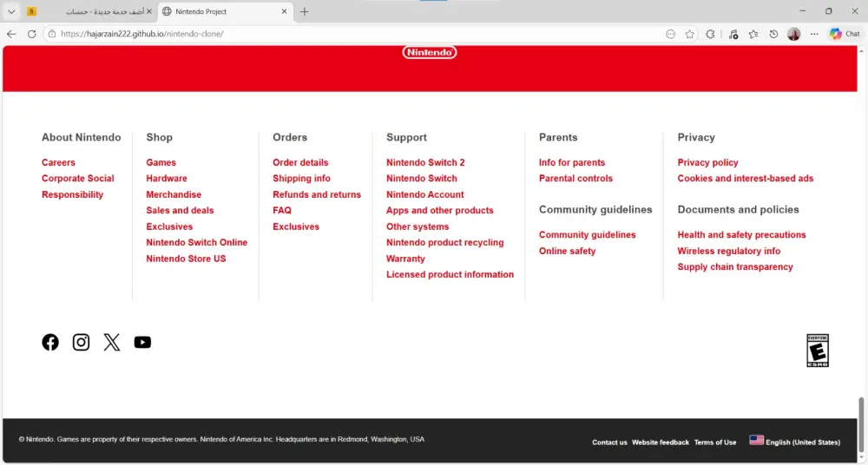Viewport: 868px width, 465px height.
Task: Add this page to favorites star icon
Action: pos(689,34)
